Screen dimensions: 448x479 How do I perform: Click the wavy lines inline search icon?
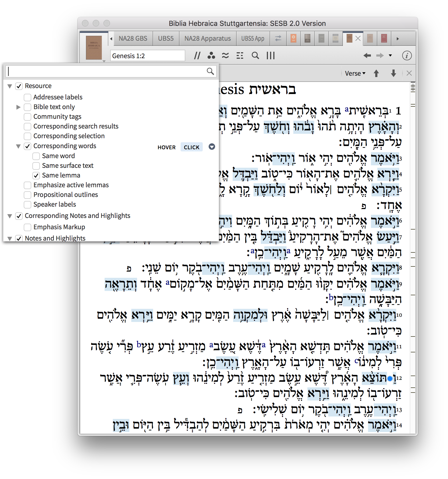pos(225,55)
